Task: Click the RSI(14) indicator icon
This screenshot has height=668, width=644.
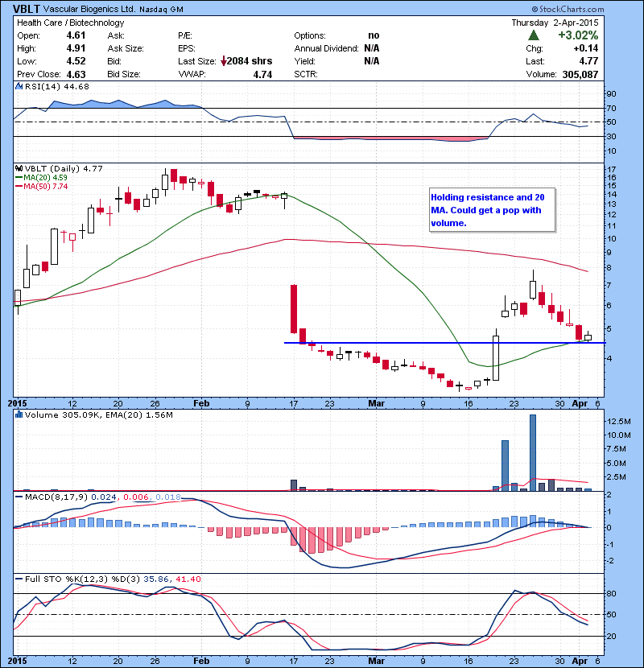Action: pyautogui.click(x=19, y=86)
